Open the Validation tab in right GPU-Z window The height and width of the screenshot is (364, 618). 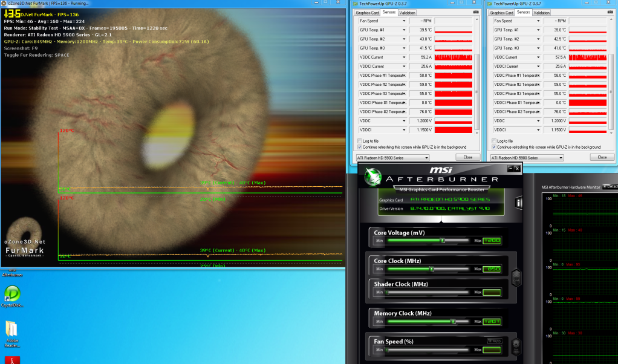tap(542, 13)
